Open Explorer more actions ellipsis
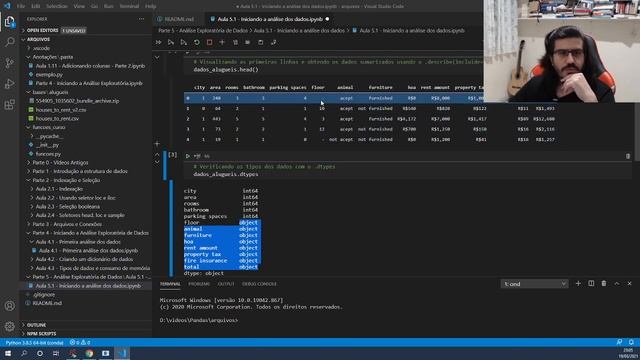 pos(141,19)
